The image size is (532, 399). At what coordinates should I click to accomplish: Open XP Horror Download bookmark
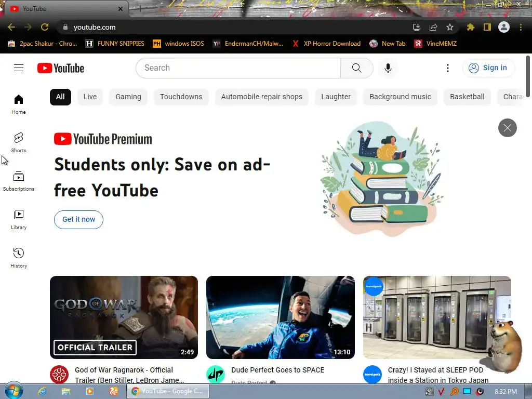[326, 44]
